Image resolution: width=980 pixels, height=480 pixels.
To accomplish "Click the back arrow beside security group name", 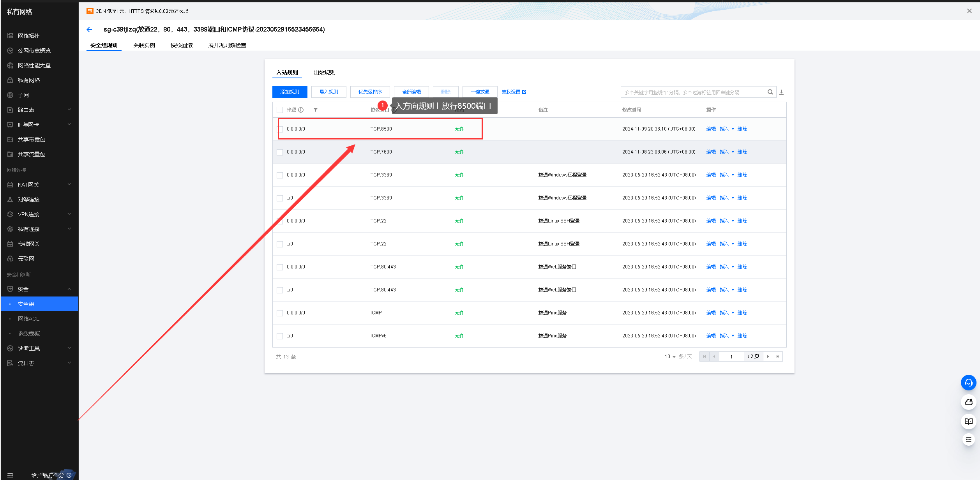I will pyautogui.click(x=89, y=30).
